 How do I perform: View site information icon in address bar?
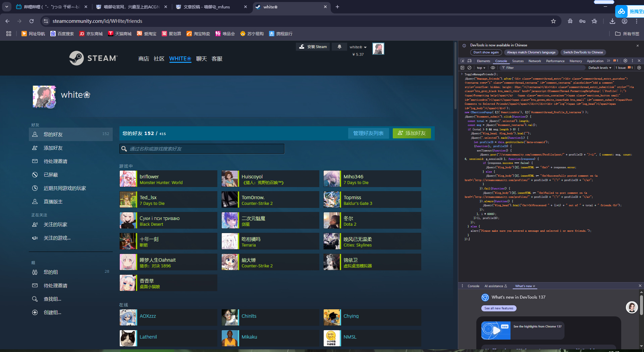click(x=46, y=21)
